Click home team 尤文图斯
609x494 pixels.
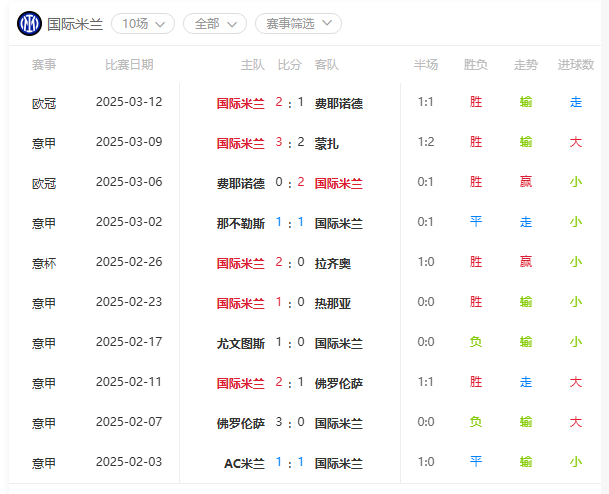[x=241, y=343]
